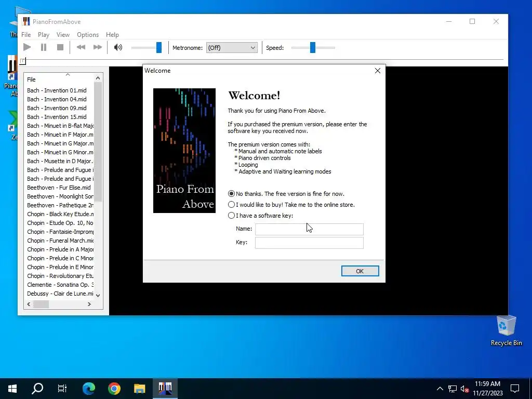Viewport: 532px width, 399px height.
Task: Open File Explorer from taskbar
Action: coord(139,388)
